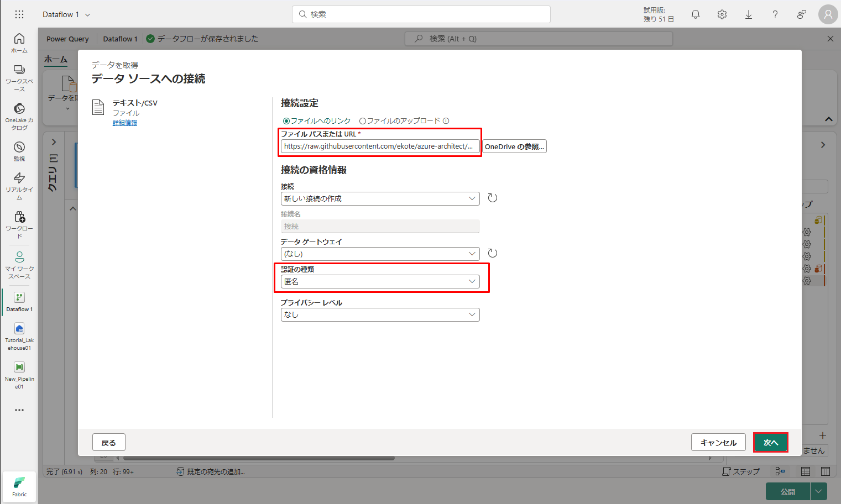Click Next to continue
The image size is (841, 504).
pos(771,443)
